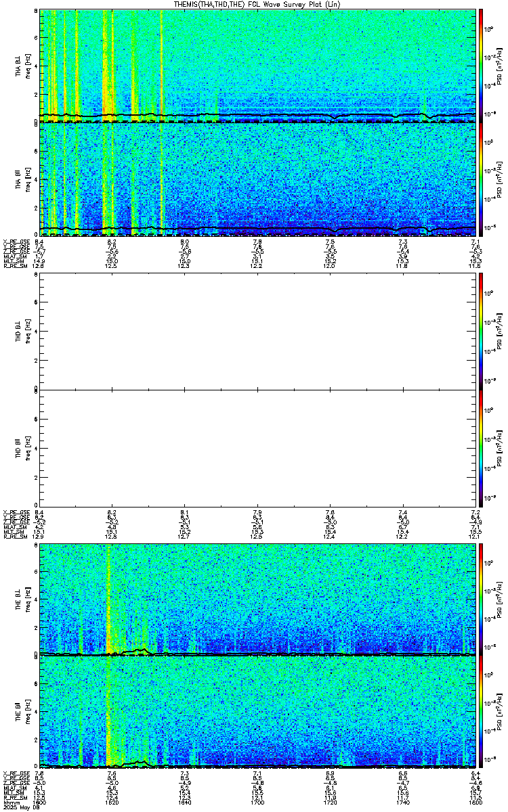
Task: Click the THA B-perpendicular freq [Hz] axis label
Action: 28,66
